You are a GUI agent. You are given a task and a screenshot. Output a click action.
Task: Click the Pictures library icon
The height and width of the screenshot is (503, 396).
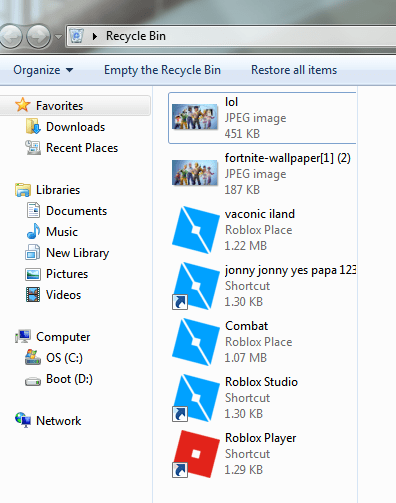[33, 274]
